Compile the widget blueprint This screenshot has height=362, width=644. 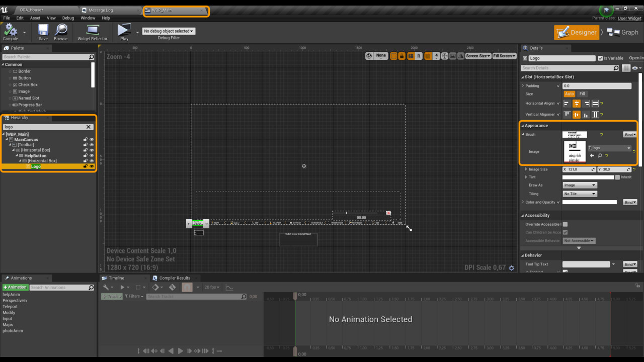(10, 32)
